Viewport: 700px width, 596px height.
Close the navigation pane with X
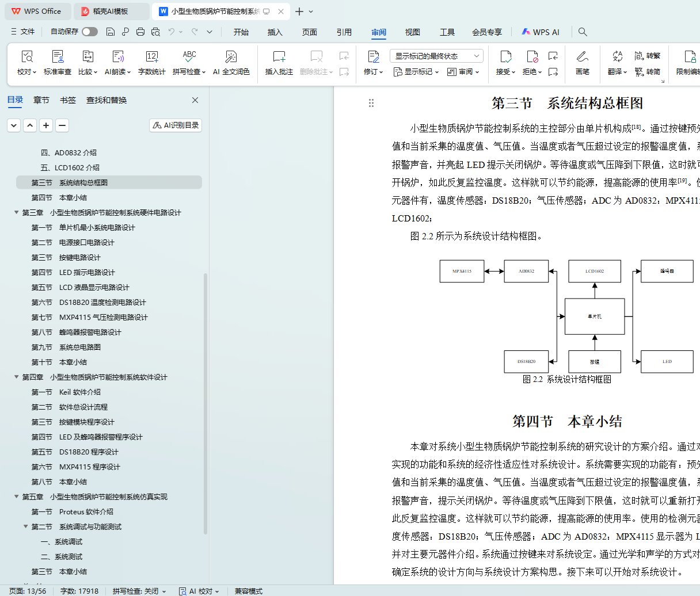pyautogui.click(x=195, y=100)
